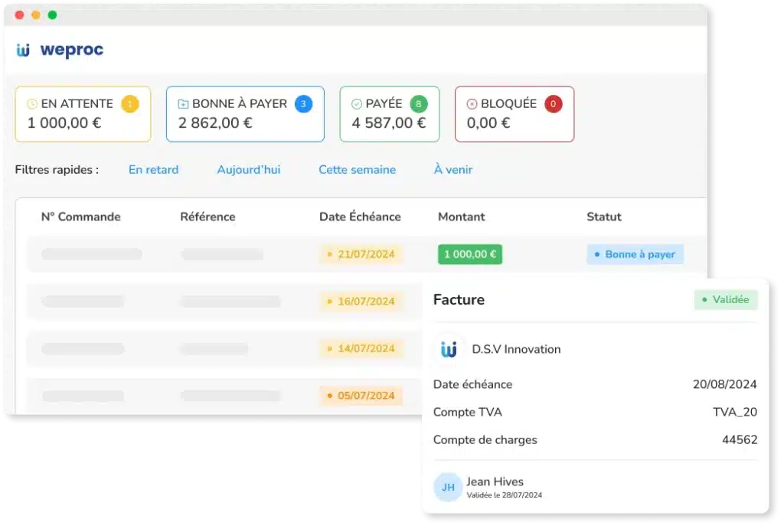Click the red count badge showing 0
This screenshot has height=532, width=784.
click(553, 104)
